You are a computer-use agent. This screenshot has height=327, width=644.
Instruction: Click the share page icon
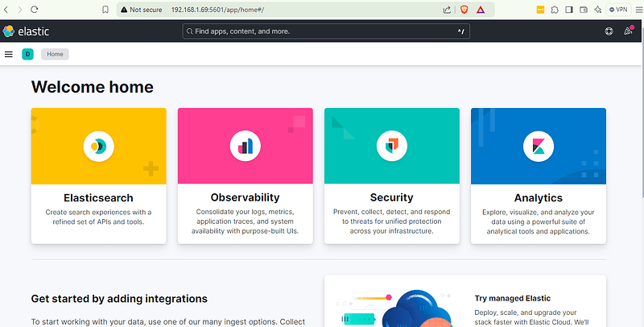click(x=447, y=10)
